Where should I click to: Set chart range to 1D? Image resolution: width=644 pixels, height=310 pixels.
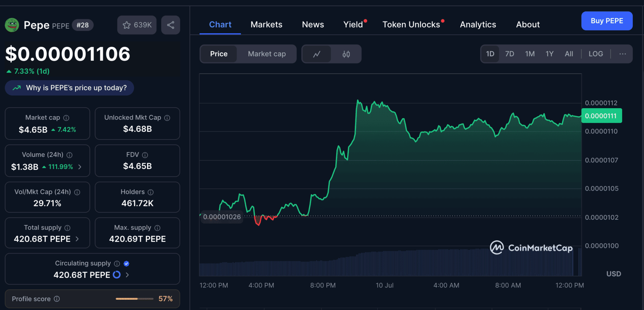click(x=490, y=54)
